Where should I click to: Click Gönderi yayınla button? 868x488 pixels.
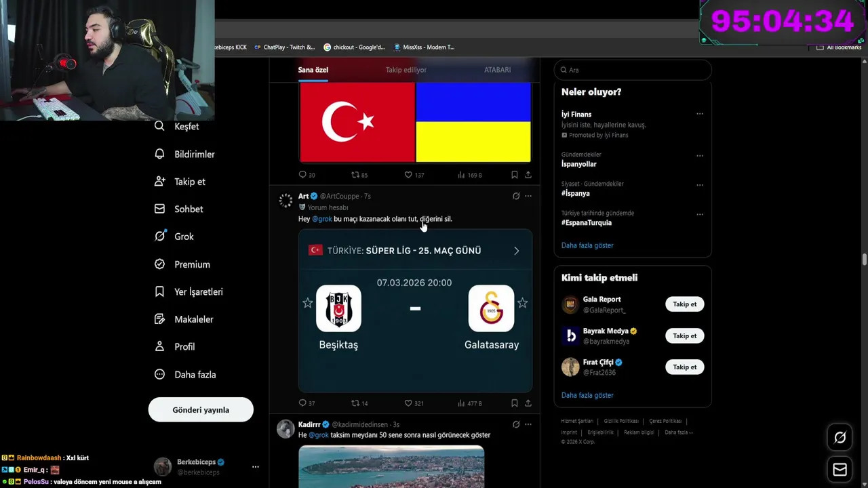coord(201,410)
